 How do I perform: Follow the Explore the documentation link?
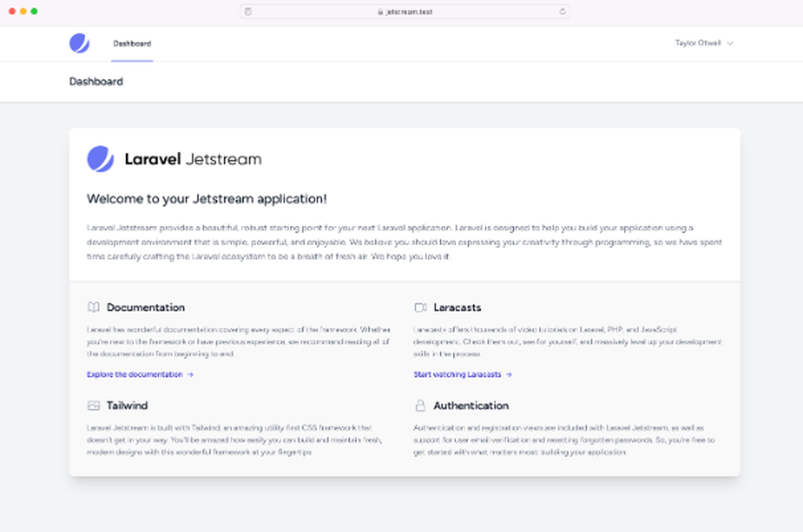pyautogui.click(x=135, y=375)
